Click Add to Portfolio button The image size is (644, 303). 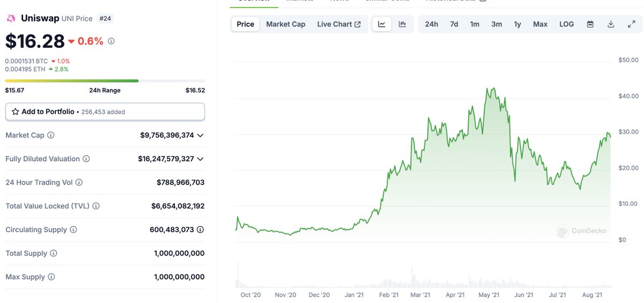pos(105,112)
